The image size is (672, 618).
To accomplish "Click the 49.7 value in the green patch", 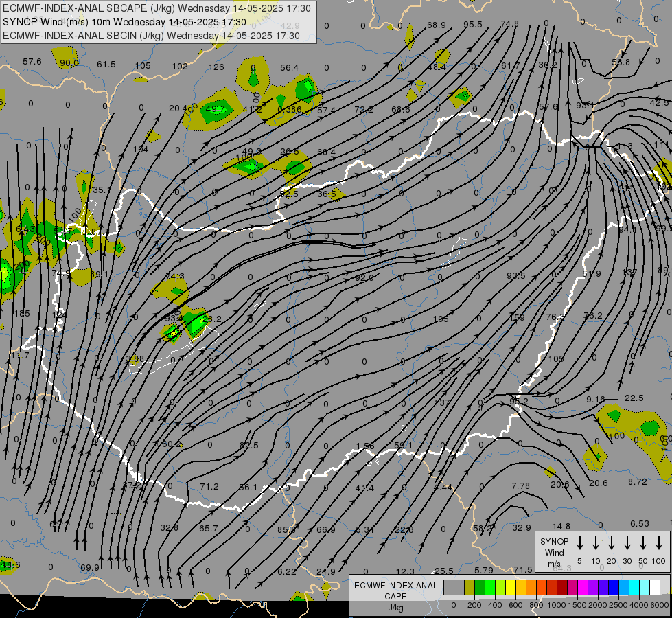I will (x=215, y=109).
